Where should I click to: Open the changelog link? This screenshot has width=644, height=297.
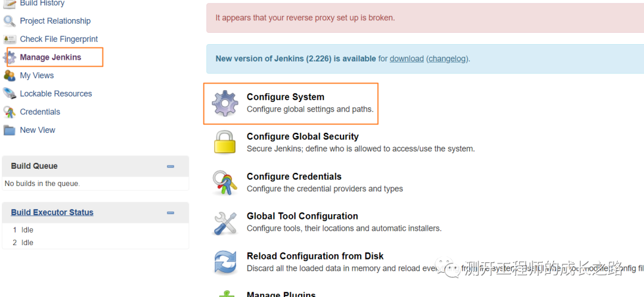pos(447,58)
